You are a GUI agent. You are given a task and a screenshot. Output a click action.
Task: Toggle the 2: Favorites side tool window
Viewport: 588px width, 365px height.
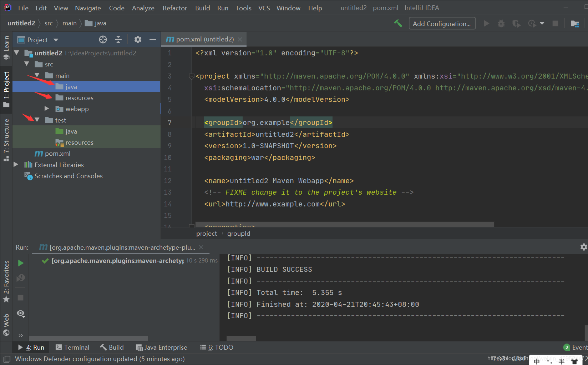[x=6, y=281]
